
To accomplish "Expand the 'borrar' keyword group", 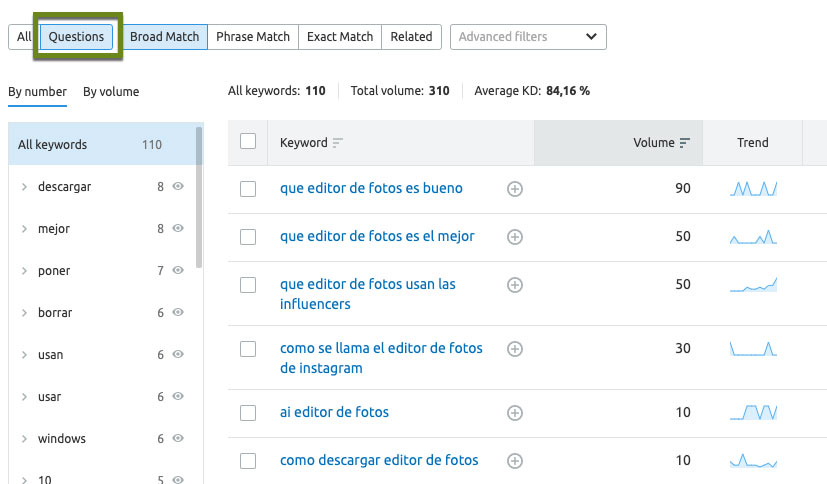I will [24, 313].
